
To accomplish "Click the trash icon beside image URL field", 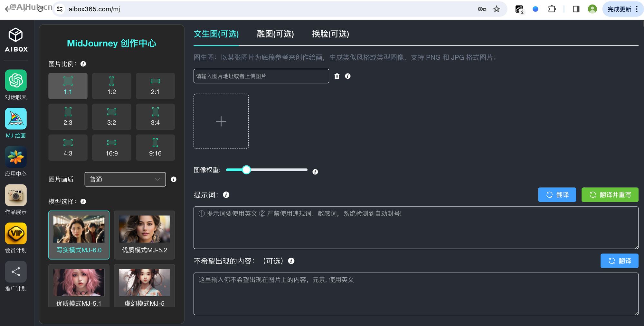I will click(x=337, y=76).
